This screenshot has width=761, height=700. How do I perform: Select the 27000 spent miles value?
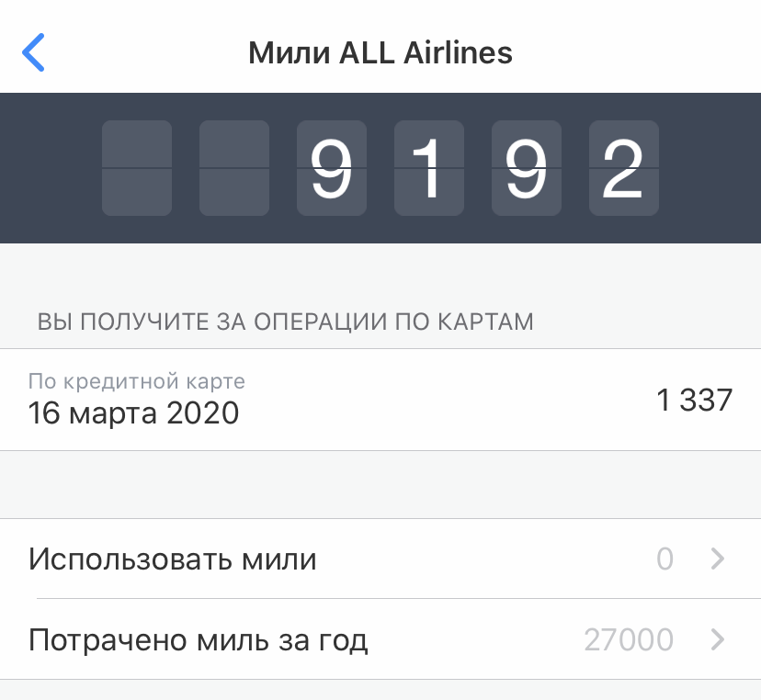click(629, 639)
